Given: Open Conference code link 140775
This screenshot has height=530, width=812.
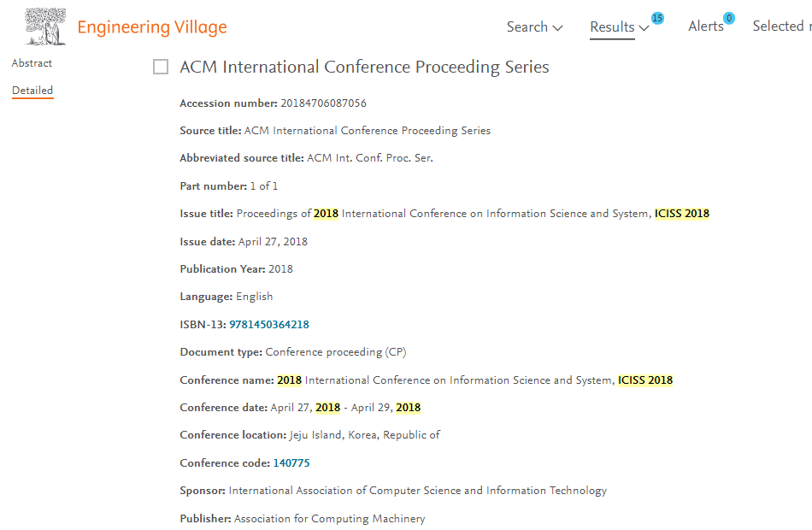Looking at the screenshot, I should tap(291, 462).
